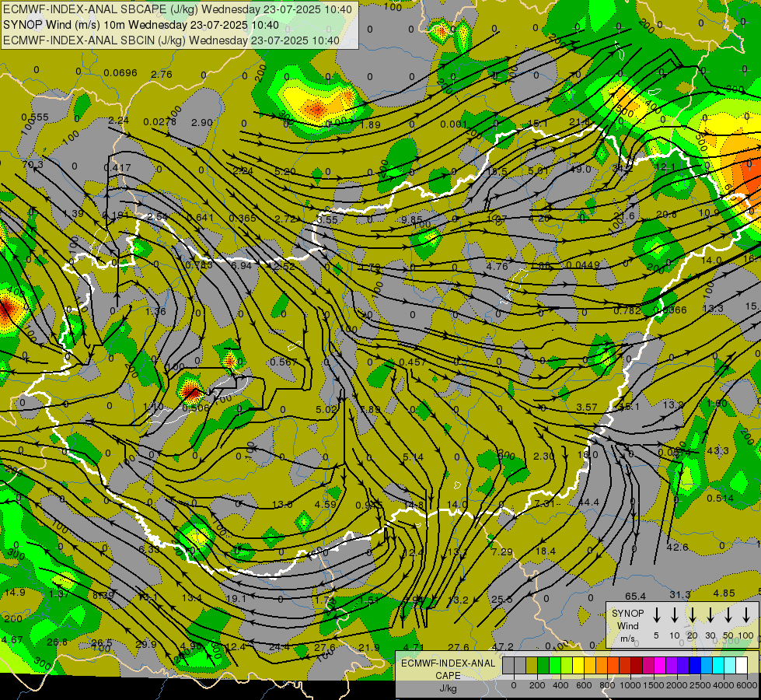Click the 5 m/s arrow in SYNOP Wind legend

[x=657, y=615]
